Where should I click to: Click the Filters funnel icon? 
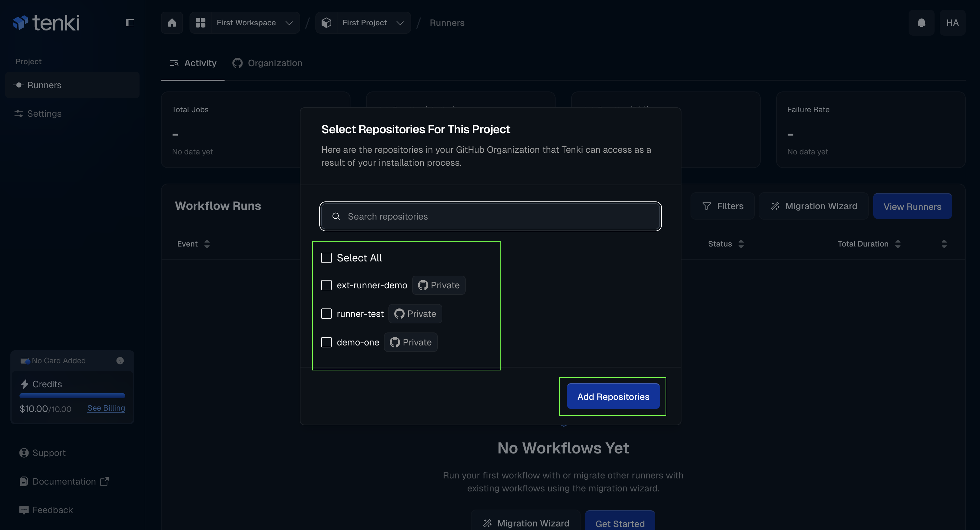click(x=706, y=206)
